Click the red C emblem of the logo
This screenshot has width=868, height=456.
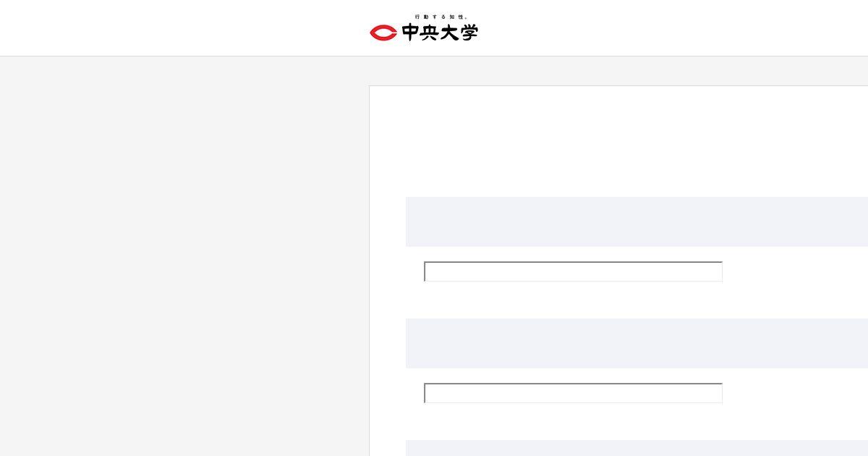383,33
